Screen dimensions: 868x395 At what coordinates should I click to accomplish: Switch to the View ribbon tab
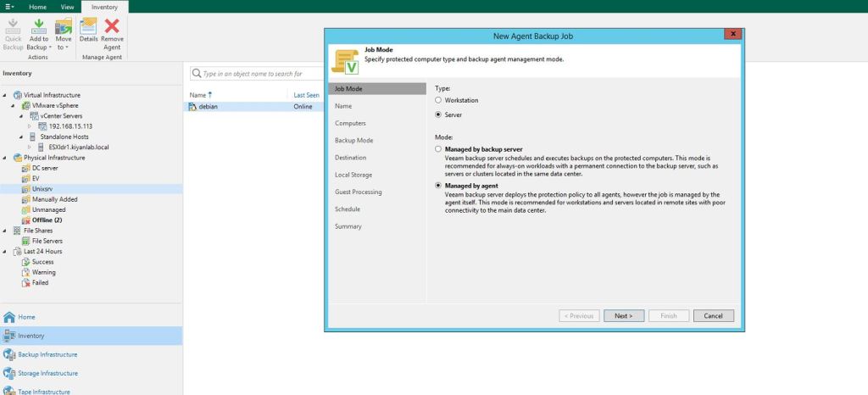pyautogui.click(x=67, y=6)
